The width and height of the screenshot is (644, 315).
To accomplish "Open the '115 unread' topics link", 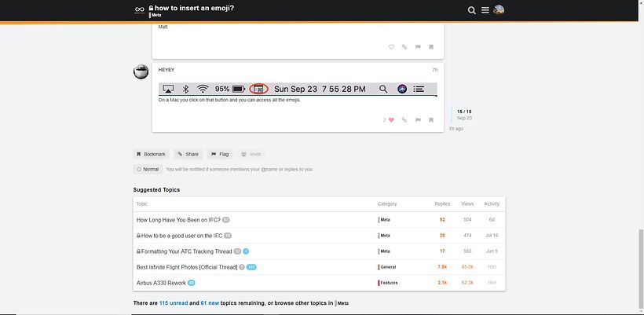I will click(x=174, y=303).
